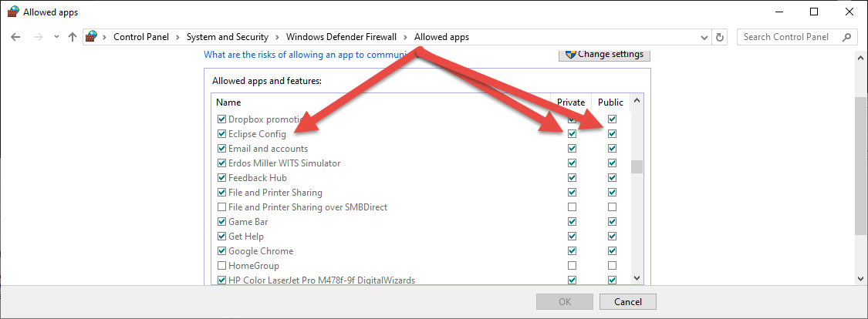Expand chevron after Control Panel breadcrumb
868x319 pixels.
(178, 37)
